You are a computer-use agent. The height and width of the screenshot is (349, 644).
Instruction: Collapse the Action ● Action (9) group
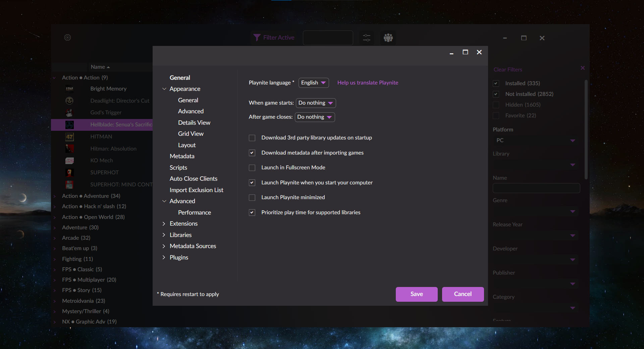coord(54,78)
